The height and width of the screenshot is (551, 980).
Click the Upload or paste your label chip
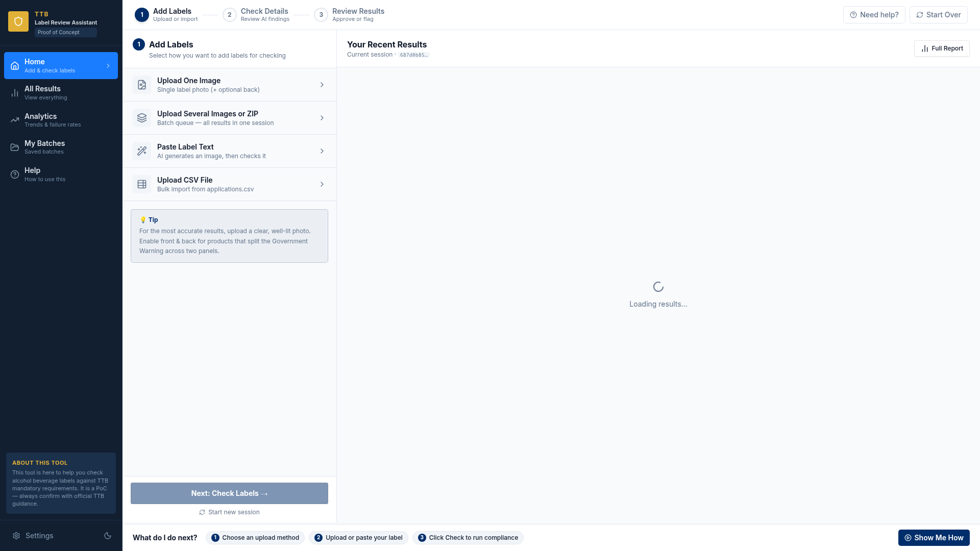click(x=358, y=538)
